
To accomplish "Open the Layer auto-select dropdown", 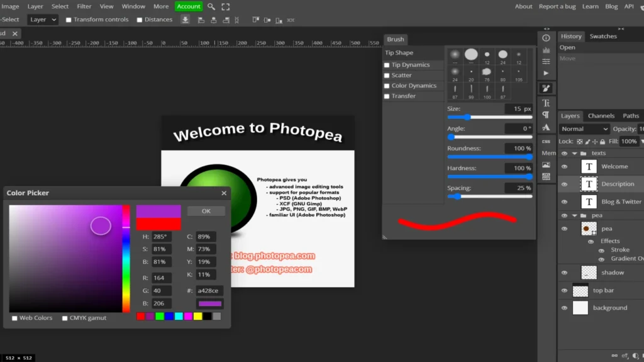I will (43, 20).
